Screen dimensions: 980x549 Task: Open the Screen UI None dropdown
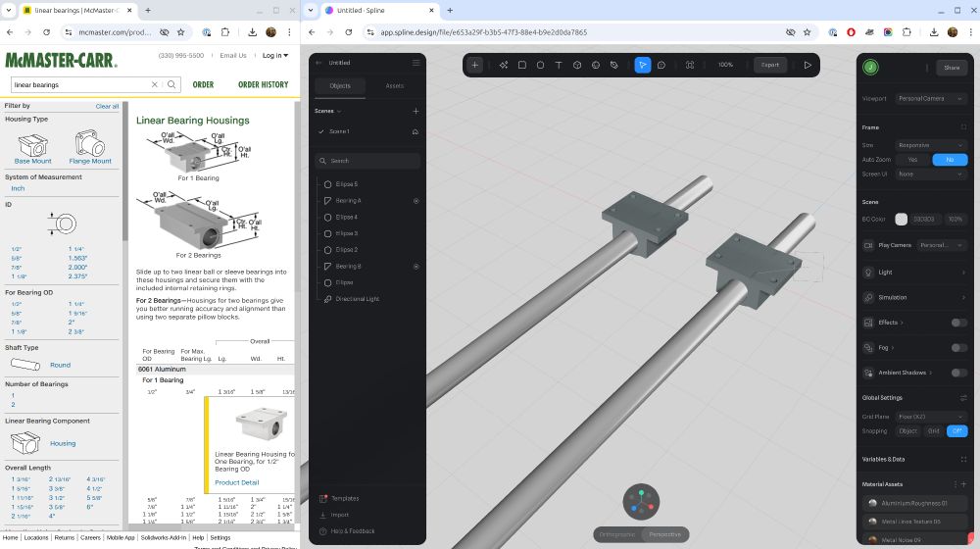tap(931, 175)
